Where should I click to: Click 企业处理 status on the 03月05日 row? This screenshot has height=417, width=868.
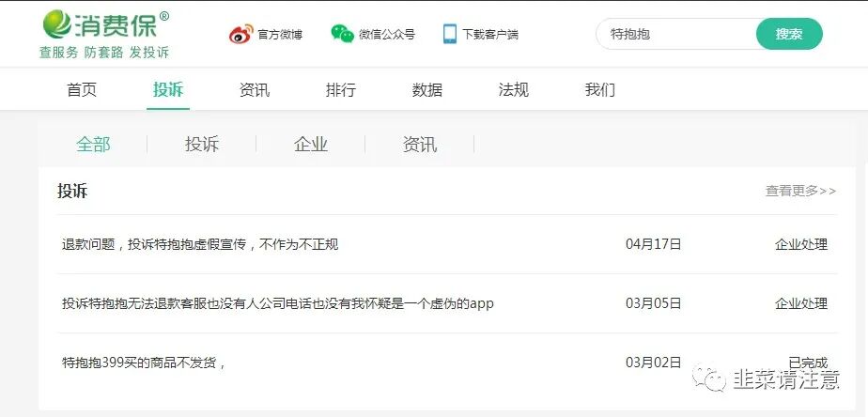[x=801, y=303]
